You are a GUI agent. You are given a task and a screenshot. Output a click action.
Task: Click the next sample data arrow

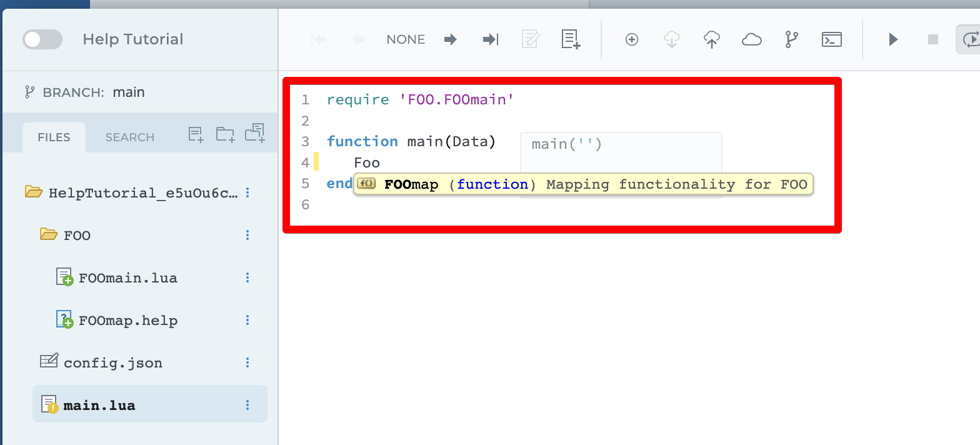pos(450,39)
